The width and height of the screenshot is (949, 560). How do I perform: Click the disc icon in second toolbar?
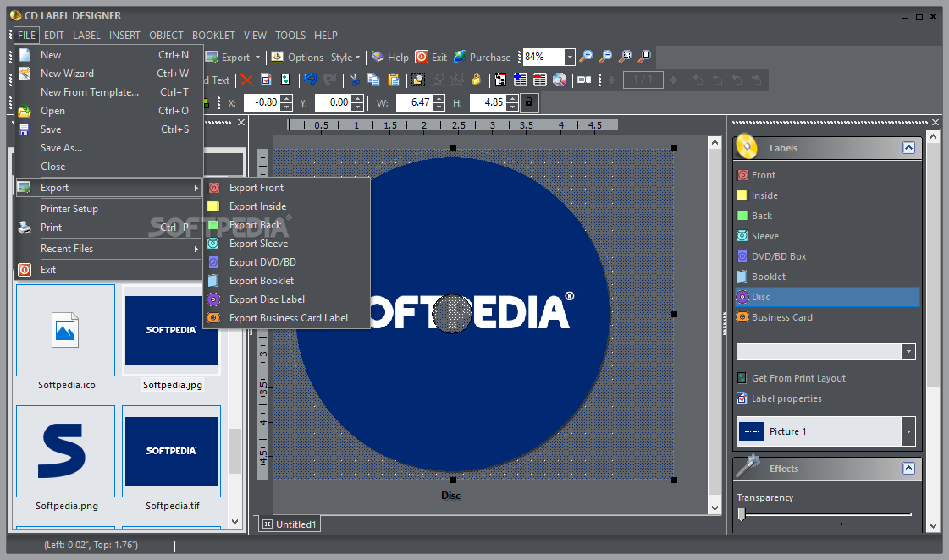[560, 80]
